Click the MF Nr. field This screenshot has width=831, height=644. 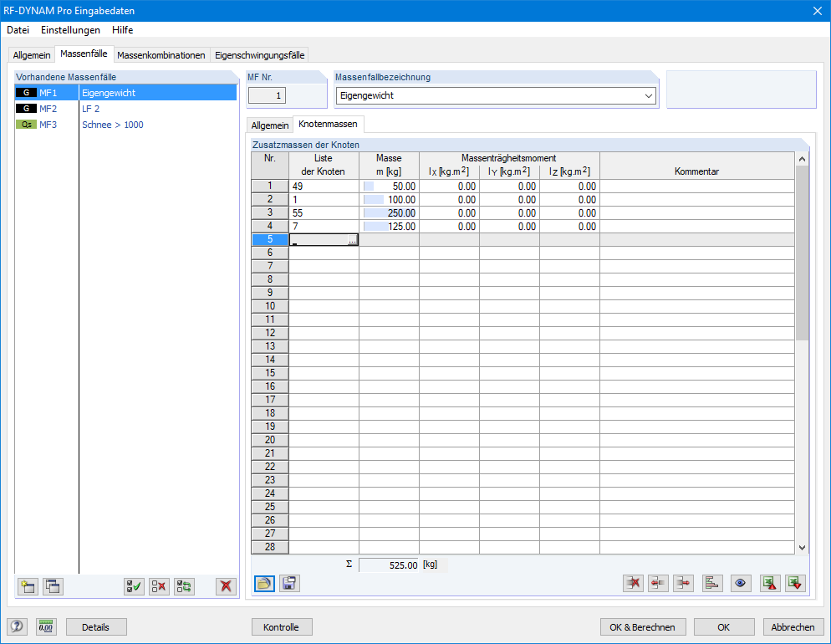(x=268, y=96)
